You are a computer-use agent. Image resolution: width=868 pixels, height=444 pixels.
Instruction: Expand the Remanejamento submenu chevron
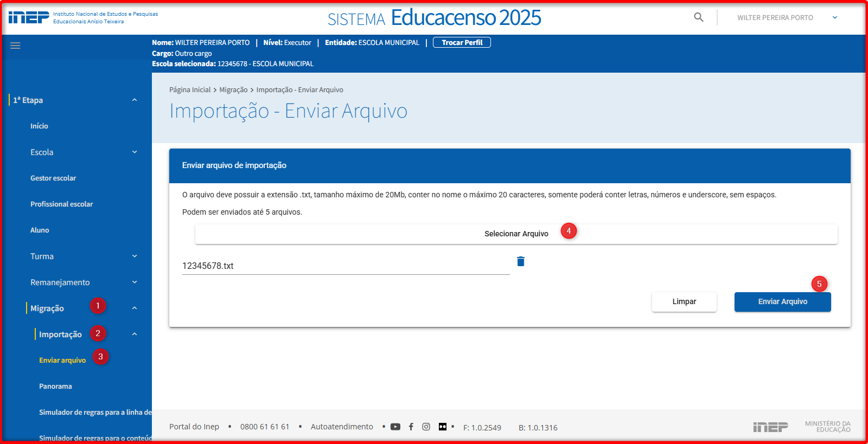point(135,282)
